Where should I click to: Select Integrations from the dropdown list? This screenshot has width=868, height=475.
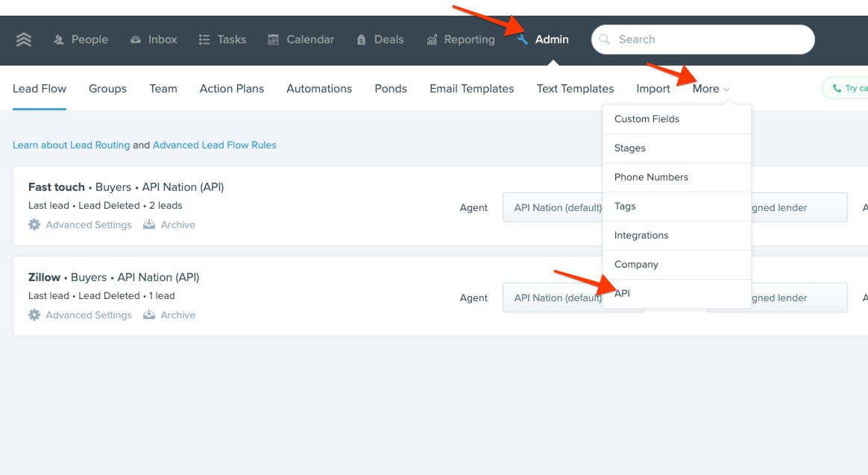click(641, 235)
